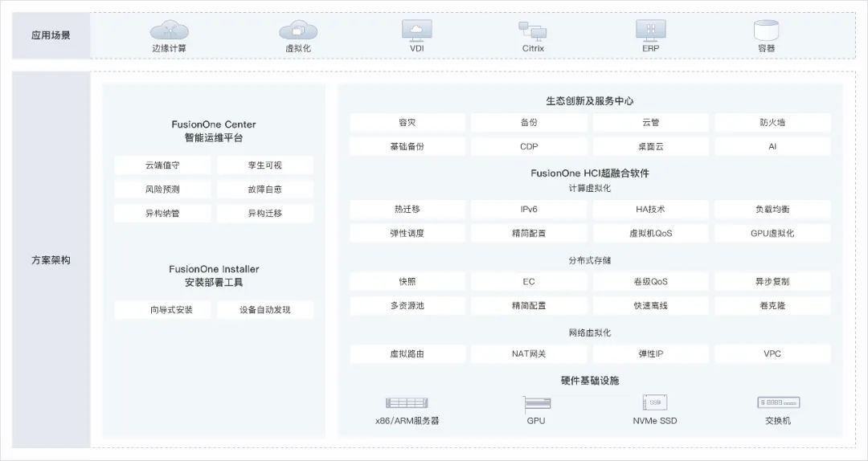
Task: Select the CDP box
Action: [x=529, y=147]
